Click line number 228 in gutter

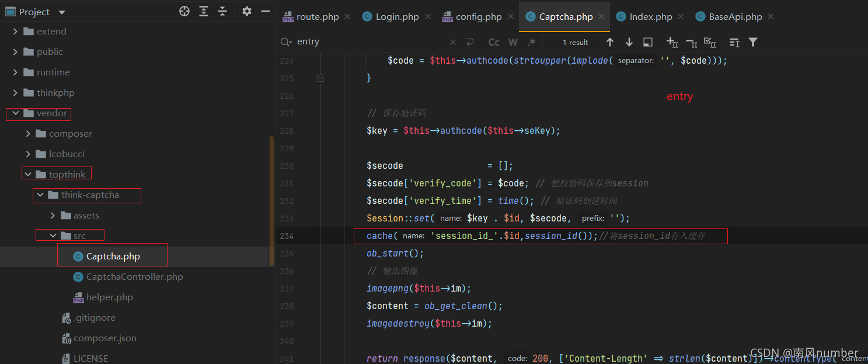coord(287,131)
